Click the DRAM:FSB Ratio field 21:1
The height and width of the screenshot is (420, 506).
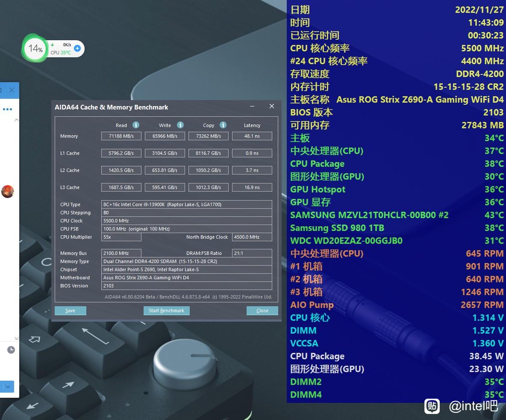coord(252,253)
